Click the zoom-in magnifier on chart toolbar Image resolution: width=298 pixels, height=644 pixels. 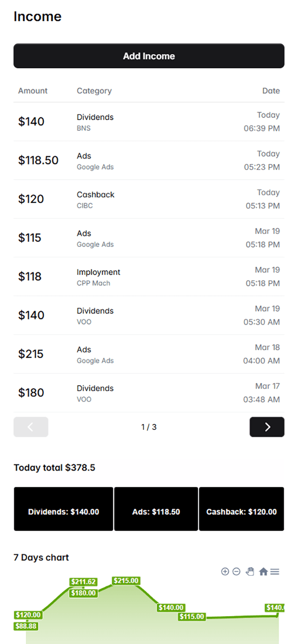(225, 572)
